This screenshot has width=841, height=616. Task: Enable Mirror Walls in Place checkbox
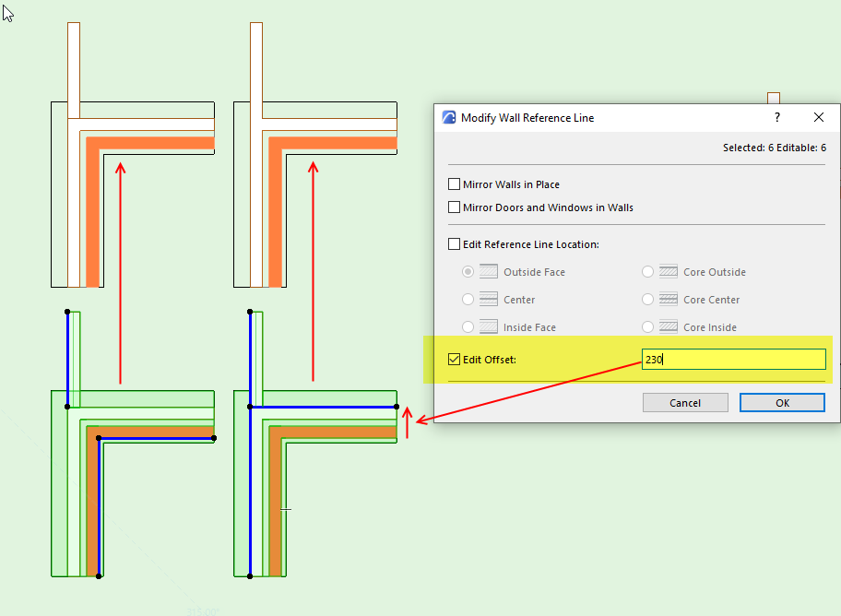point(454,184)
